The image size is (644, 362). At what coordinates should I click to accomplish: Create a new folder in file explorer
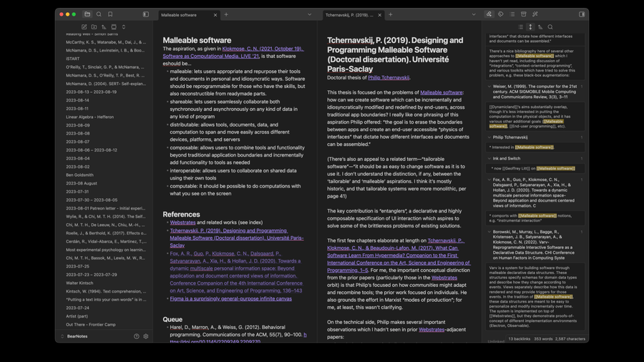94,27
